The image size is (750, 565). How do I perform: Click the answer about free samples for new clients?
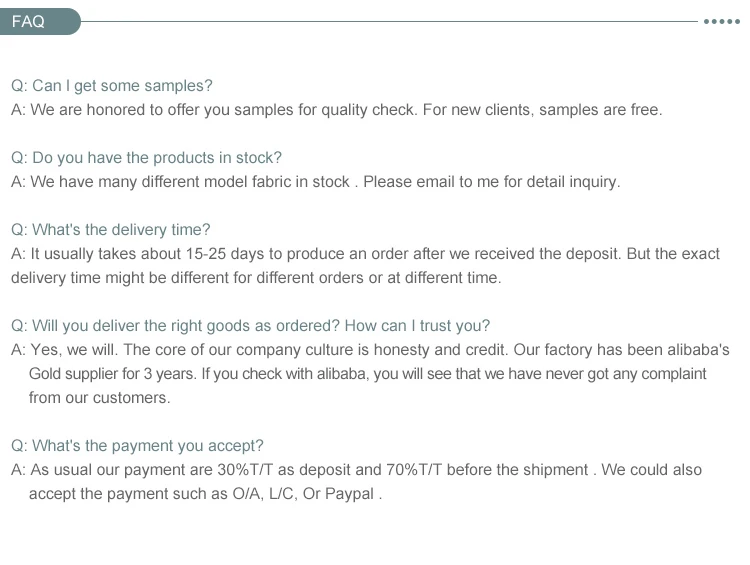click(336, 110)
